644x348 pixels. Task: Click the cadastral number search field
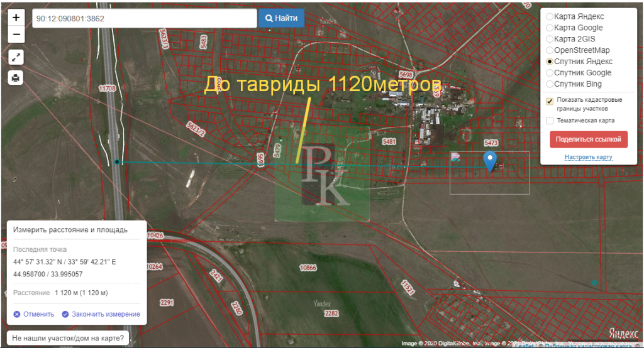144,18
